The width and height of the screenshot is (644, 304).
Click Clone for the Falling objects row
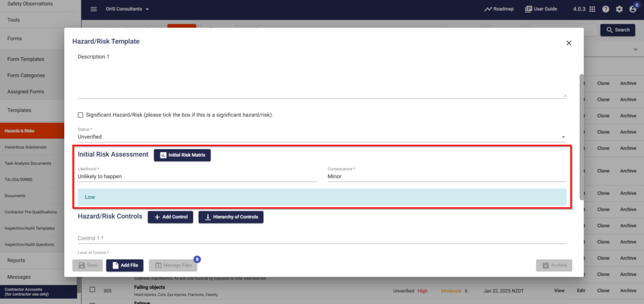603,290
